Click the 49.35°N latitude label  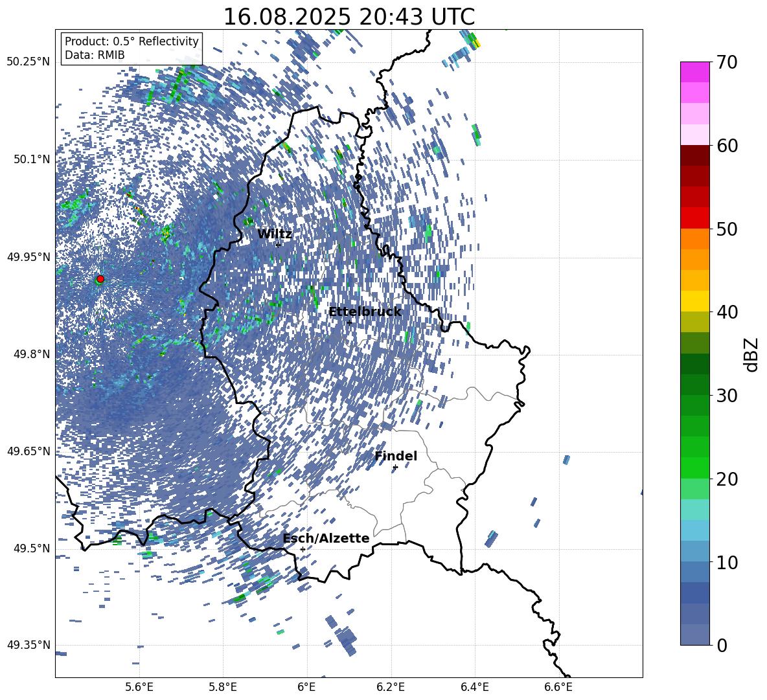tap(29, 645)
